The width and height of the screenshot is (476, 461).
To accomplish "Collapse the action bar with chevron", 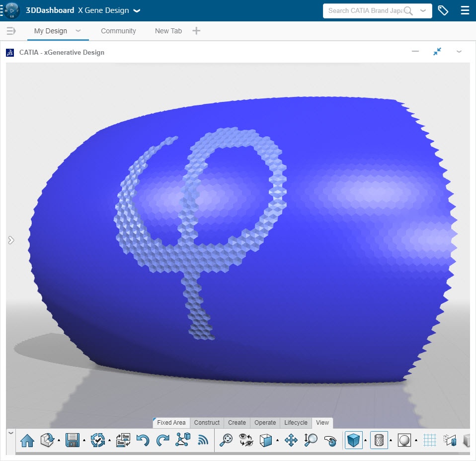I will (x=10, y=433).
